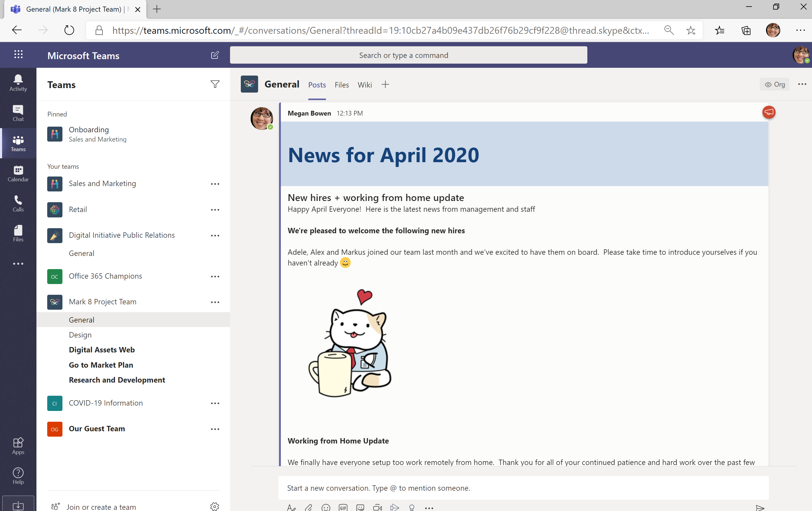This screenshot has width=812, height=511.
Task: Open the GIF picker
Action: point(343,507)
